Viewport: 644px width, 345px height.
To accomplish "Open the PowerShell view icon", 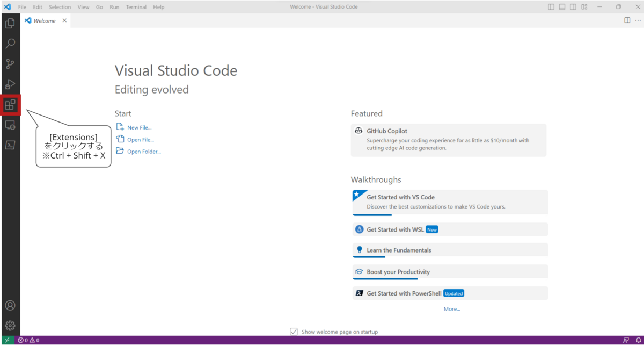I will point(10,145).
